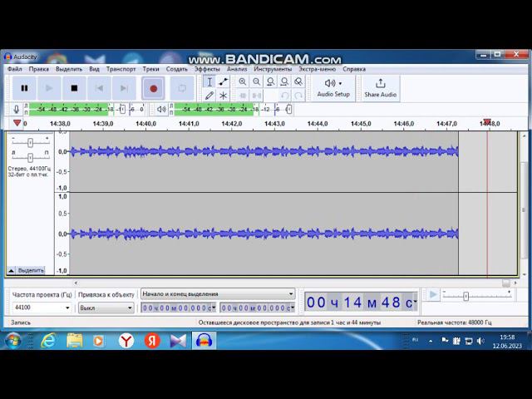The height and width of the screenshot is (399, 532).
Task: Open the Треки menu
Action: [x=150, y=69]
